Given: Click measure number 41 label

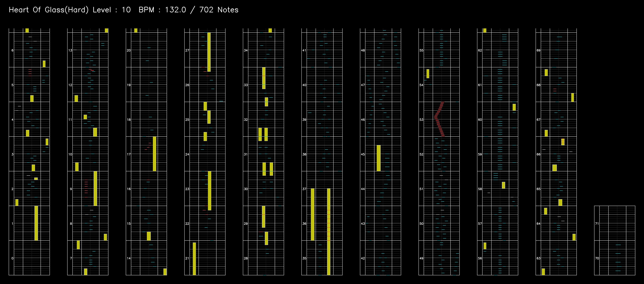Looking at the screenshot, I should tap(304, 50).
